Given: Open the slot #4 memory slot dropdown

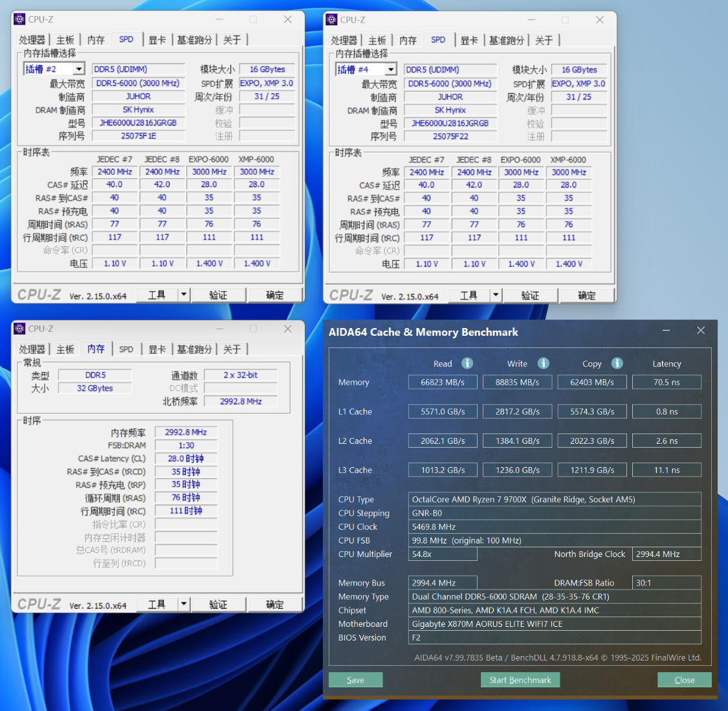Looking at the screenshot, I should pos(392,70).
